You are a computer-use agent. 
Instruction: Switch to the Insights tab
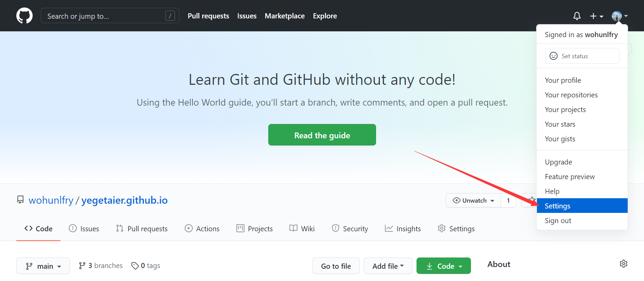tap(403, 229)
